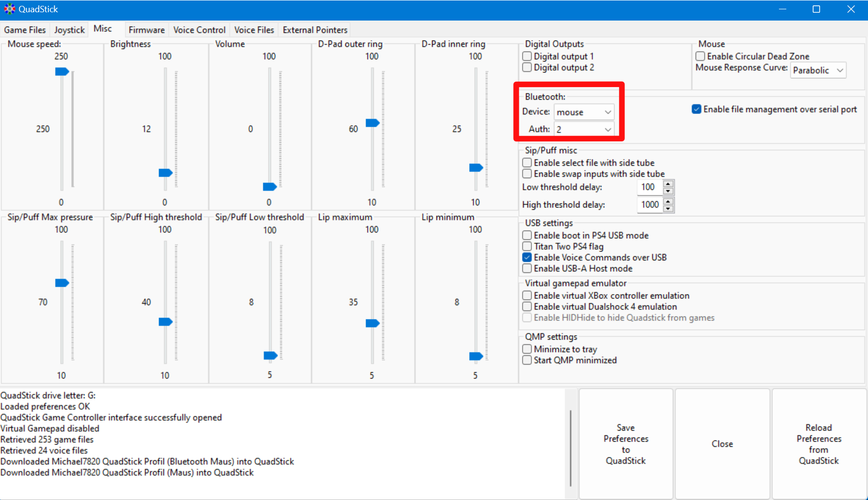Decrease High threshold delay with down arrow

click(668, 209)
